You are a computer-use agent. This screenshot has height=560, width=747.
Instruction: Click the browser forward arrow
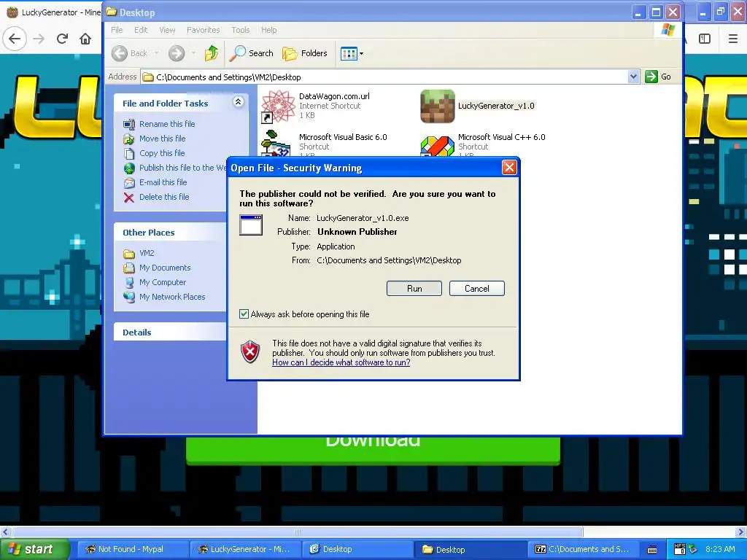[x=39, y=39]
